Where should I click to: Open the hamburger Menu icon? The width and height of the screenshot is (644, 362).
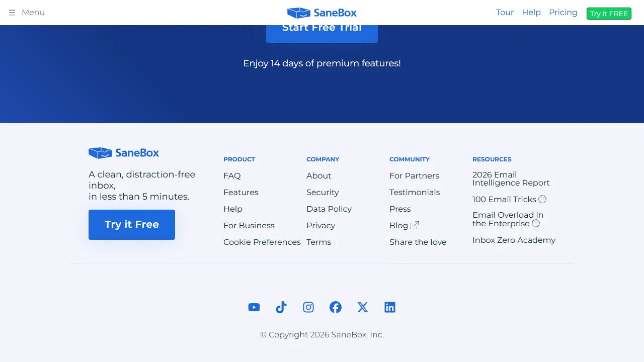tap(12, 13)
